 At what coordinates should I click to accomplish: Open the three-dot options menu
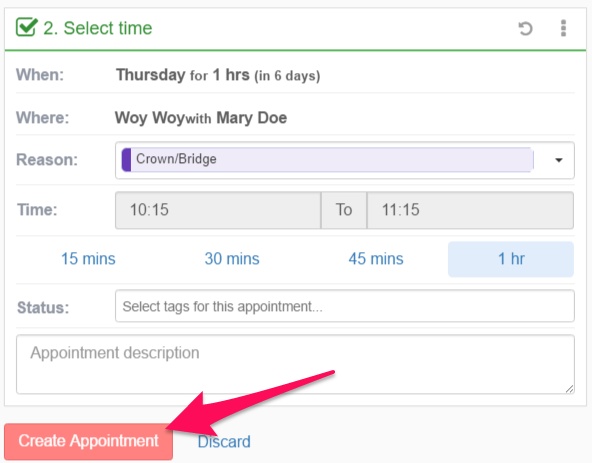(563, 28)
